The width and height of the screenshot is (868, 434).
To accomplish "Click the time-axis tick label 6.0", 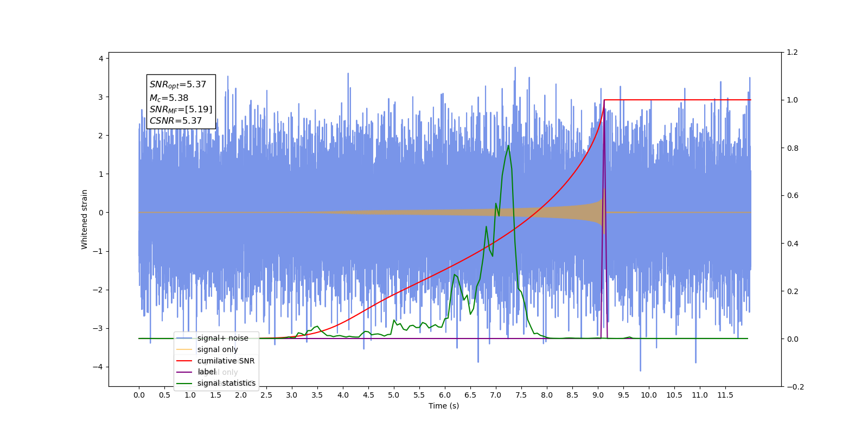I will coord(445,395).
